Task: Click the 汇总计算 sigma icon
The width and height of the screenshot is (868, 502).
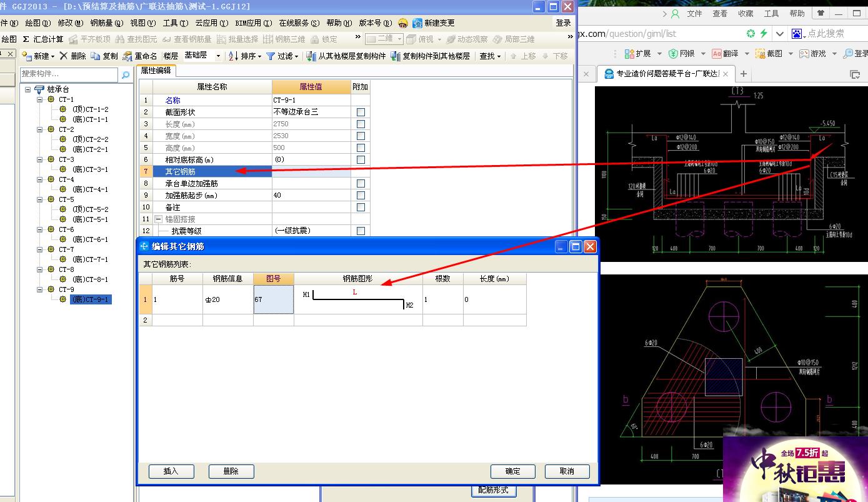Action: click(x=26, y=39)
